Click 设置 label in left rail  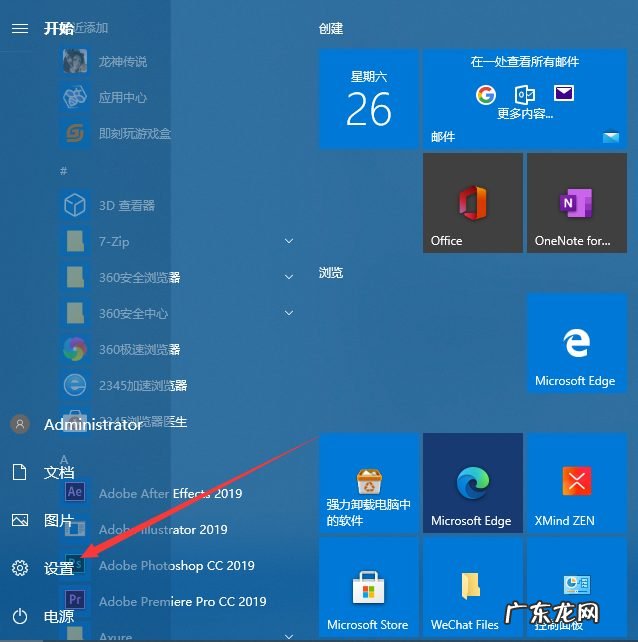tap(59, 568)
